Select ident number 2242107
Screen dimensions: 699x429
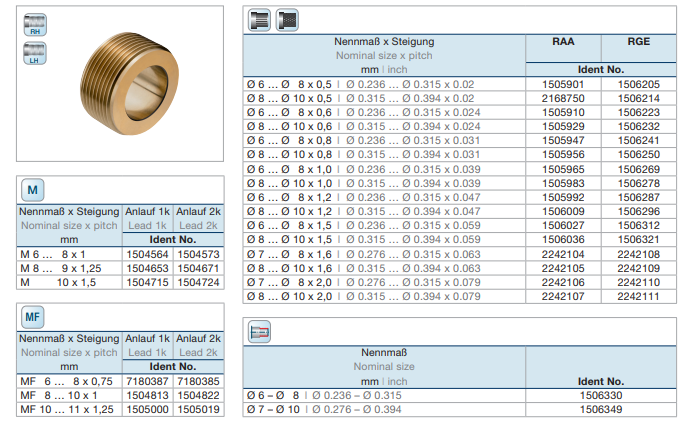tap(563, 297)
